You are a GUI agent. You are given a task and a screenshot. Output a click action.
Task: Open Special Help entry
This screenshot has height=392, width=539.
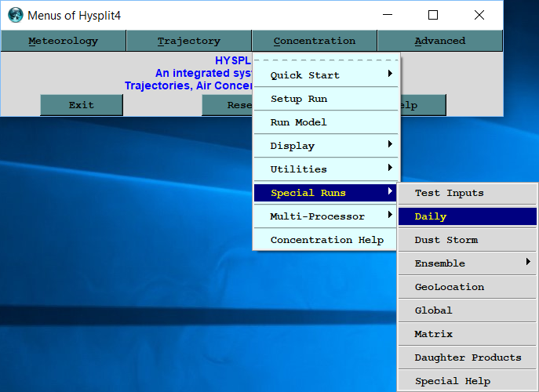(x=468, y=381)
